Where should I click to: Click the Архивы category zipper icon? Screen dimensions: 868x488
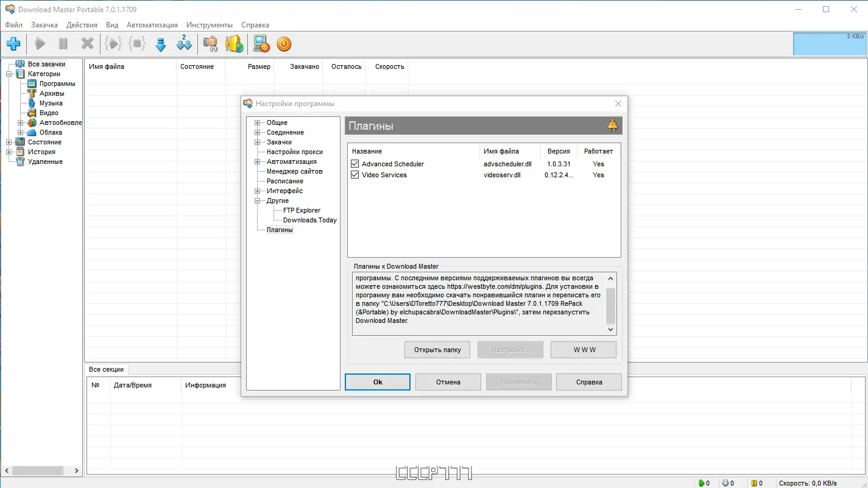tap(32, 93)
